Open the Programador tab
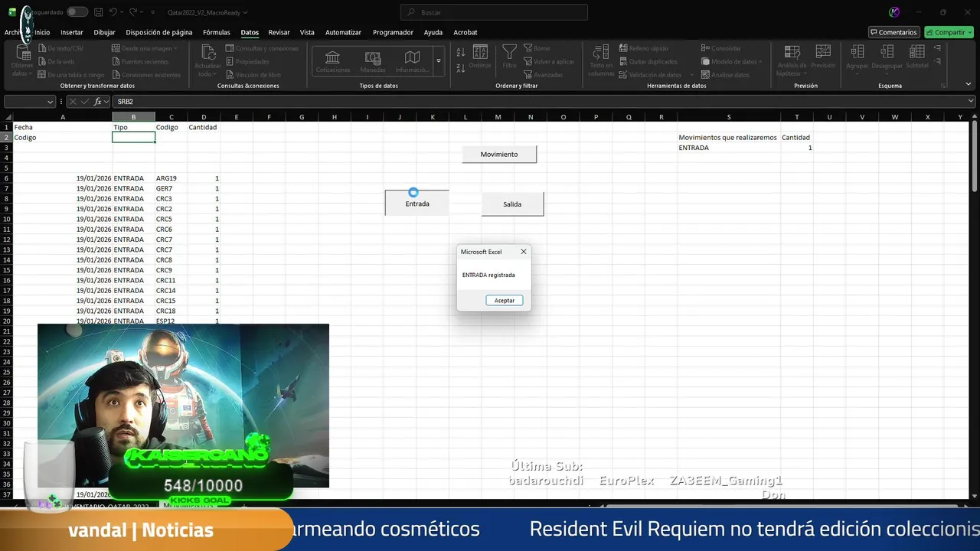The width and height of the screenshot is (980, 551). click(393, 32)
